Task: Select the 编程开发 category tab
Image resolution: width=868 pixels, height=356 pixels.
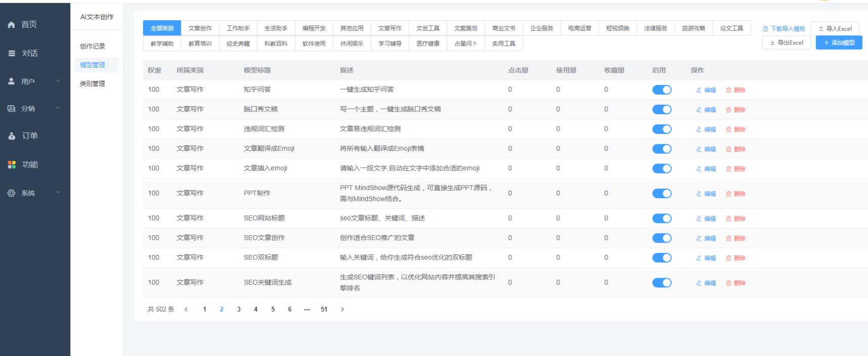Action: click(314, 28)
